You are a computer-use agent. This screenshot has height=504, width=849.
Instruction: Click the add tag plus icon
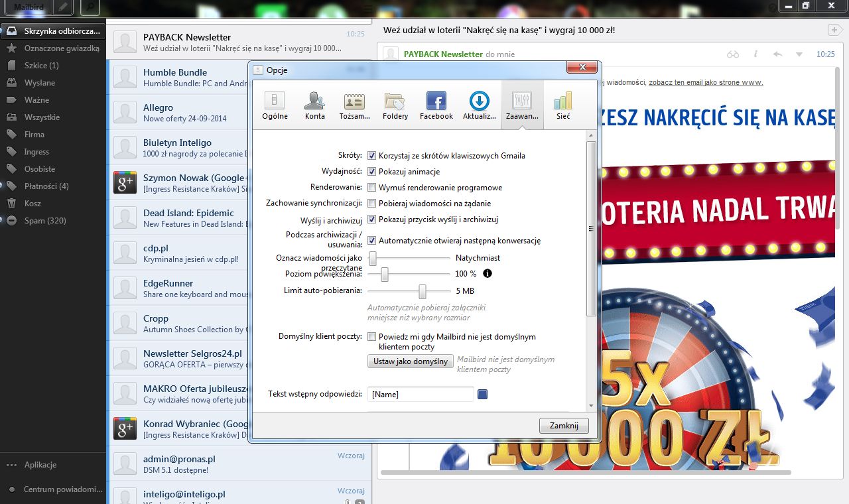[x=834, y=30]
